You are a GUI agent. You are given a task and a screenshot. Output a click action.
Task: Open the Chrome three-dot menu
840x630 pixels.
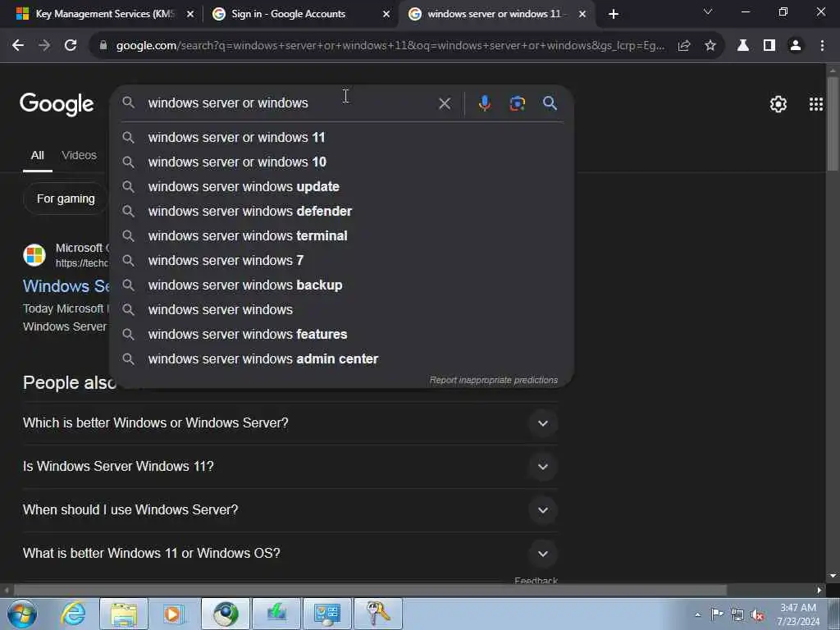(822, 46)
